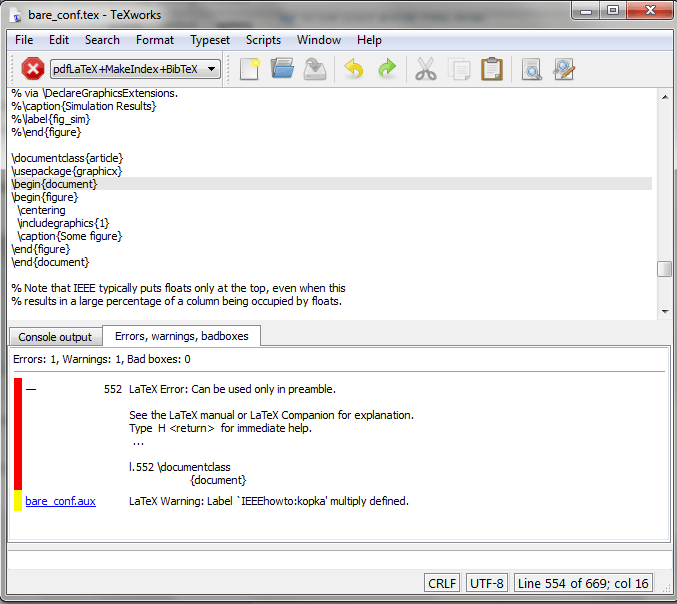Click the editor scrollbar down arrow

(665, 311)
